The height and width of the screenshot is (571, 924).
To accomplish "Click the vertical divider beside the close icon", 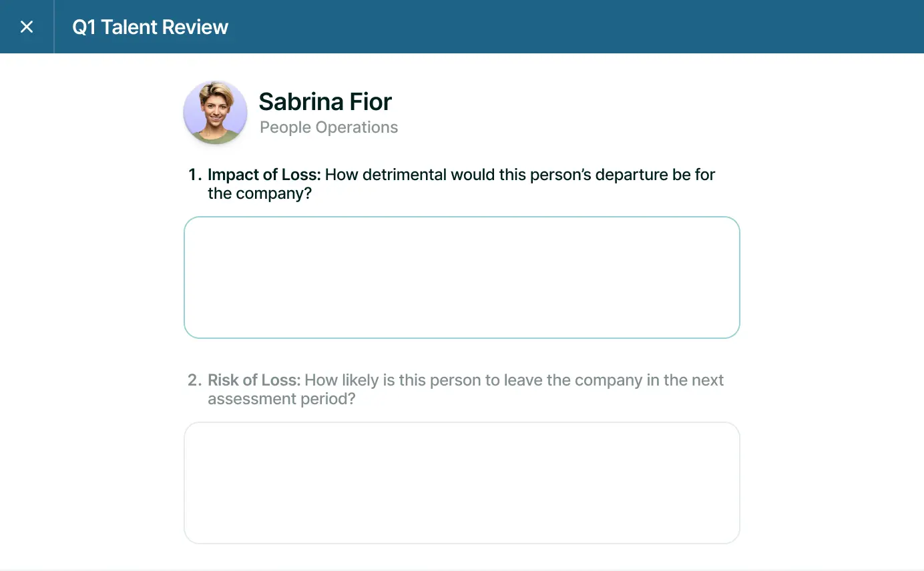I will pos(54,27).
